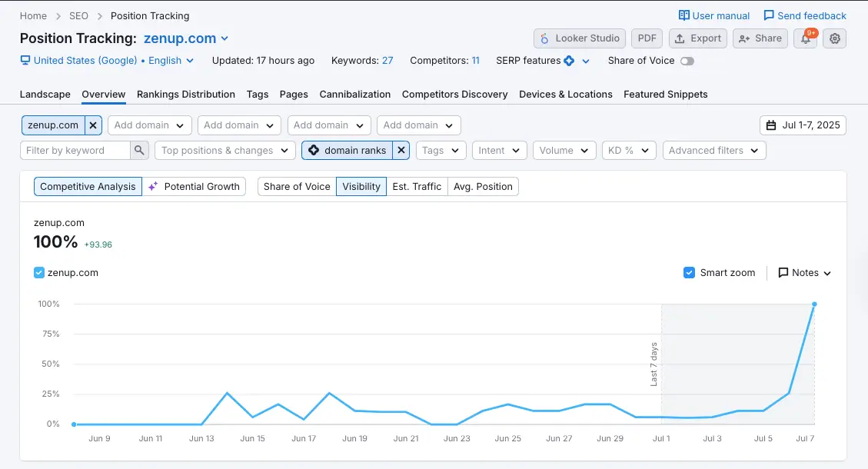Open the Tags filter dropdown
The width and height of the screenshot is (868, 469).
coord(441,150)
